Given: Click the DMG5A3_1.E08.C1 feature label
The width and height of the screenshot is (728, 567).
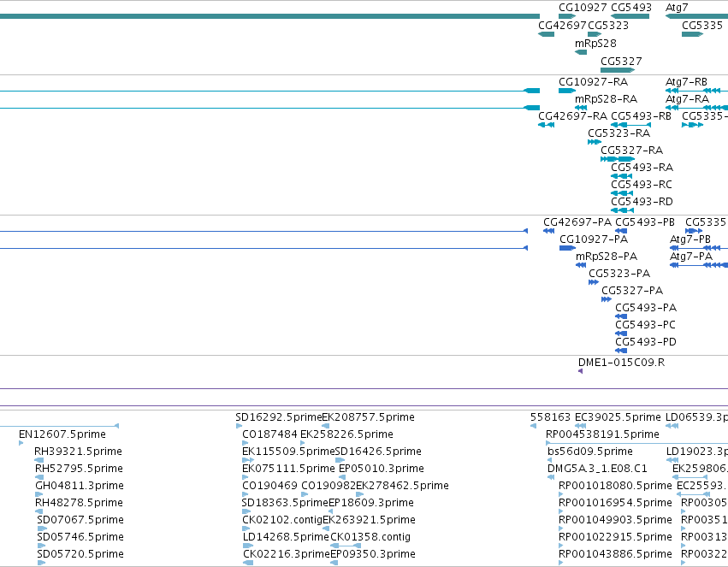Looking at the screenshot, I should pyautogui.click(x=597, y=470).
